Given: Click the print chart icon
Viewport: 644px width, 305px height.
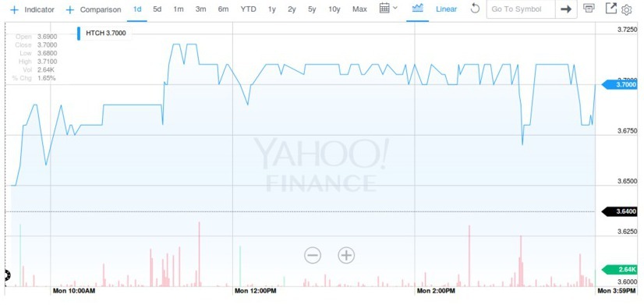Looking at the screenshot, I should [589, 9].
